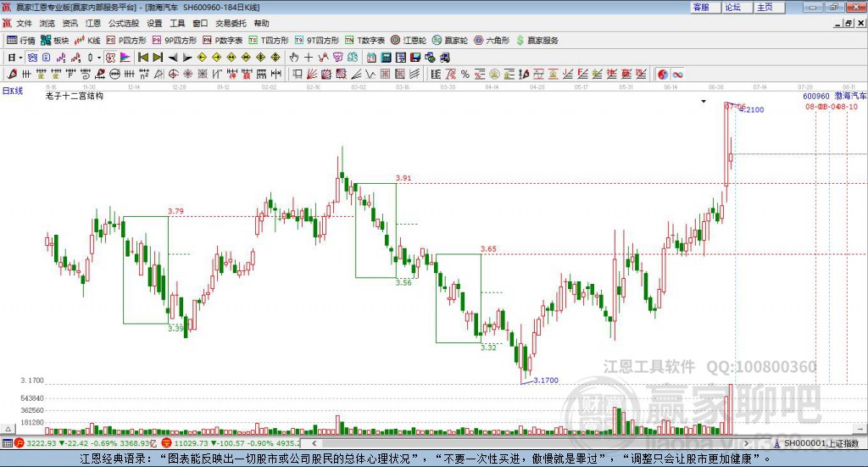Open the 板块 sector view
868x467 pixels.
54,41
